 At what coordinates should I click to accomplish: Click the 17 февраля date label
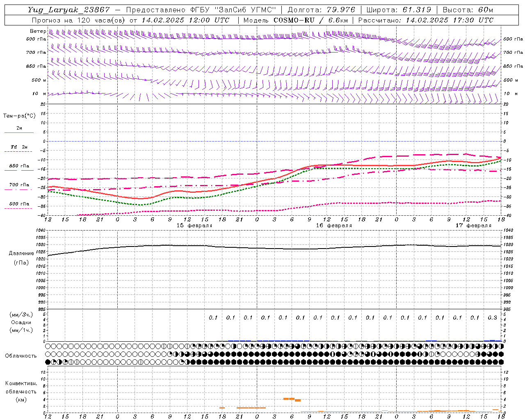pos(473,226)
